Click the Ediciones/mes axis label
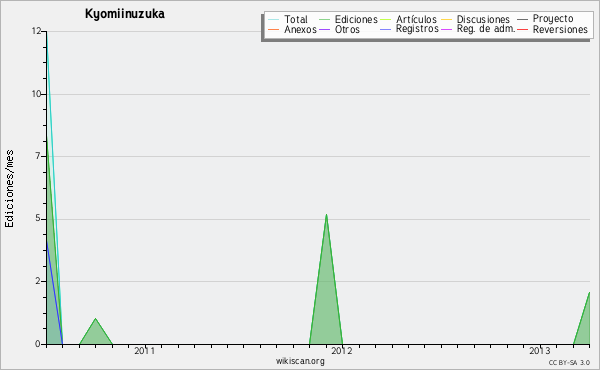Viewport: 600px width, 370px height. [9, 188]
